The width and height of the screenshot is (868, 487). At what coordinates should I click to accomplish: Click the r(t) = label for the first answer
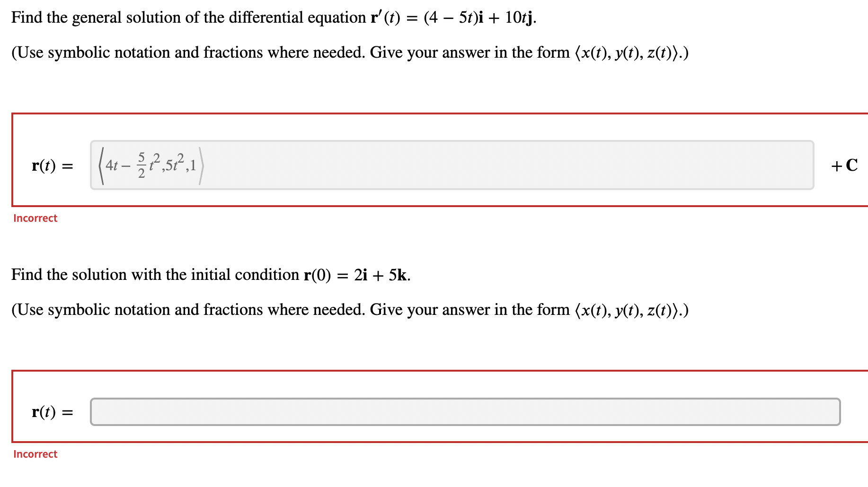pyautogui.click(x=52, y=166)
